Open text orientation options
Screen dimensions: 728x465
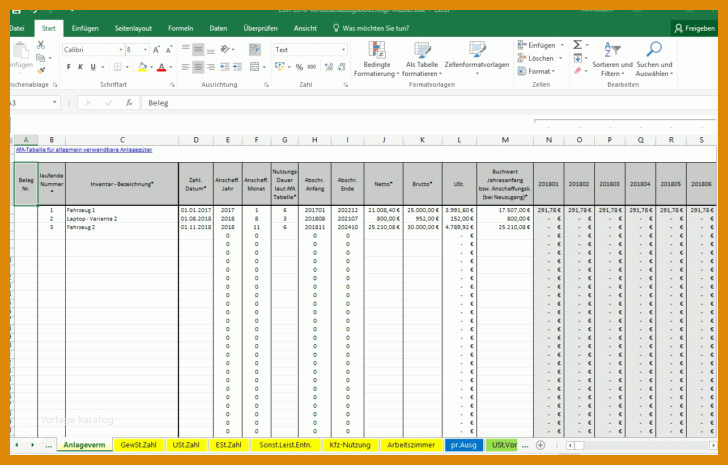(227, 49)
